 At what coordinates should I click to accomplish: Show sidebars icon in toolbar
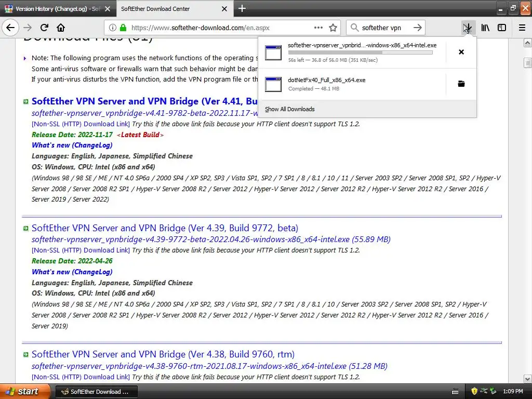[502, 28]
